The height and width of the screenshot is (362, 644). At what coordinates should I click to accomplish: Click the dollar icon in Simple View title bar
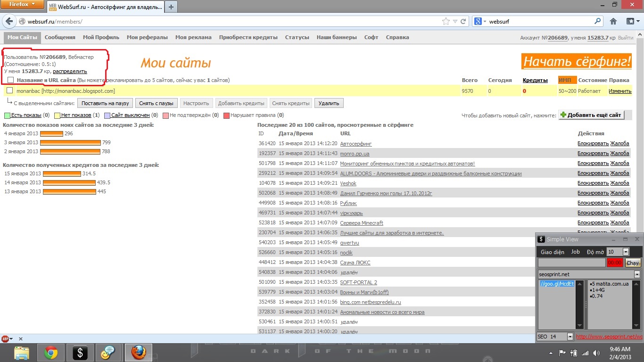(541, 239)
